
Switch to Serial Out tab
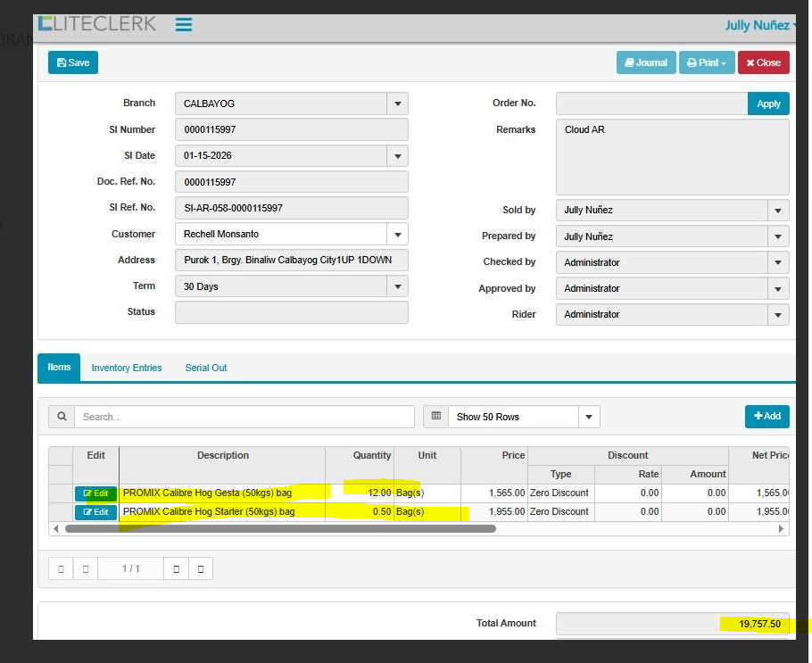coord(206,368)
